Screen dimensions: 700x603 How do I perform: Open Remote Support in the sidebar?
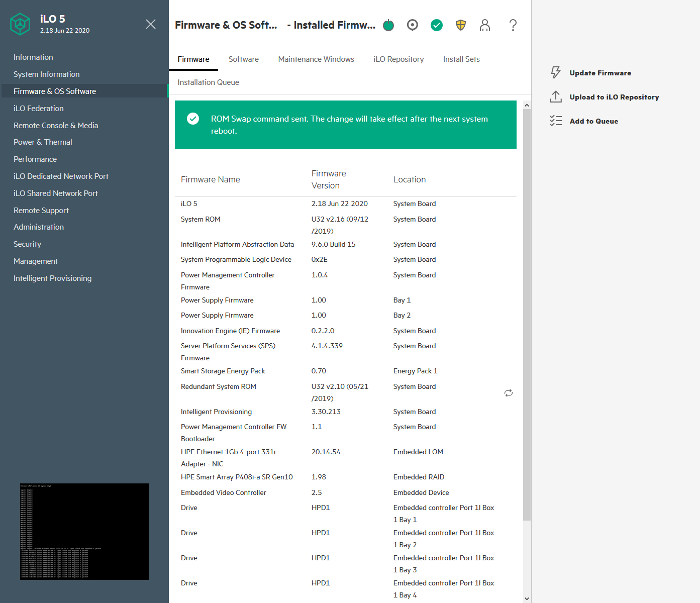coord(41,211)
